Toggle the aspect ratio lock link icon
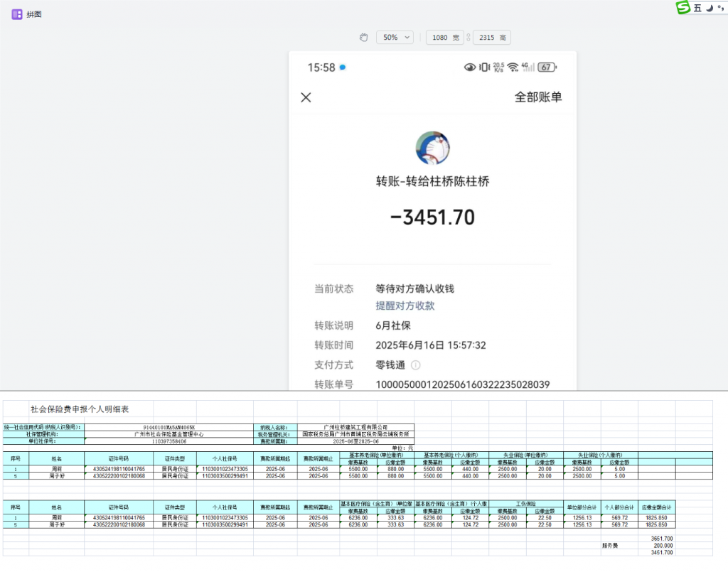This screenshot has height=572, width=728. tap(468, 38)
